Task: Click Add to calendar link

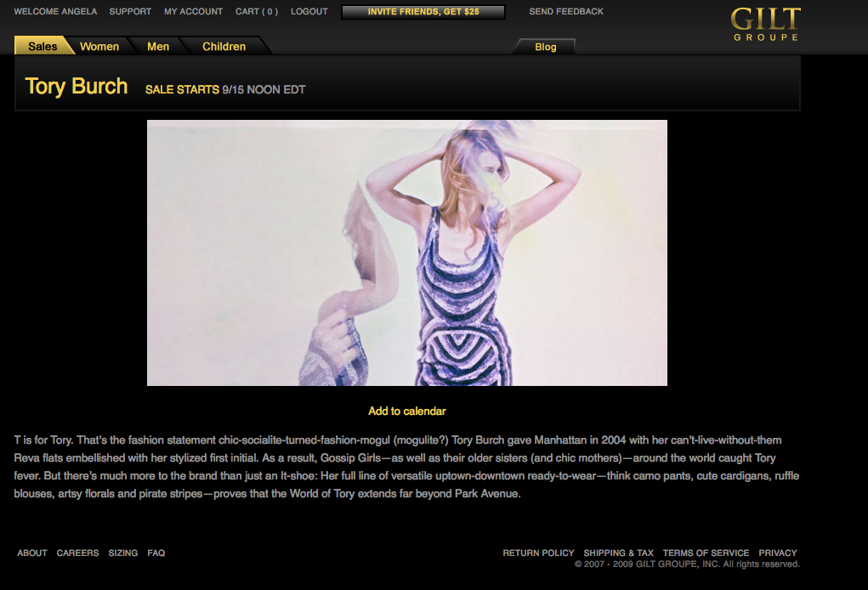Action: [406, 411]
